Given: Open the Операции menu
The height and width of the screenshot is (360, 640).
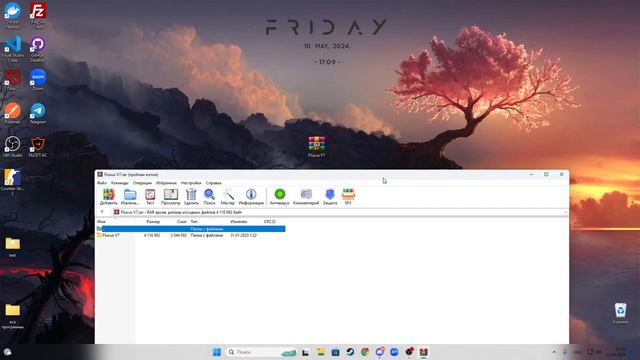Looking at the screenshot, I should coord(142,183).
